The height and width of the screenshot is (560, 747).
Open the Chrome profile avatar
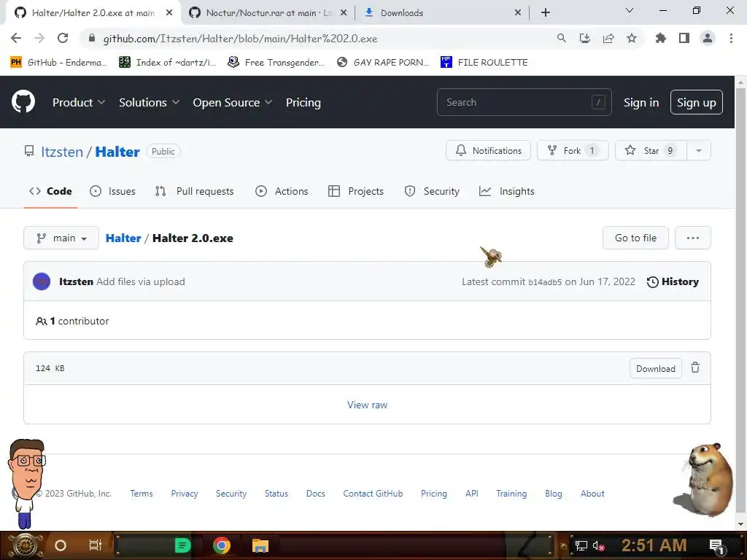[708, 38]
